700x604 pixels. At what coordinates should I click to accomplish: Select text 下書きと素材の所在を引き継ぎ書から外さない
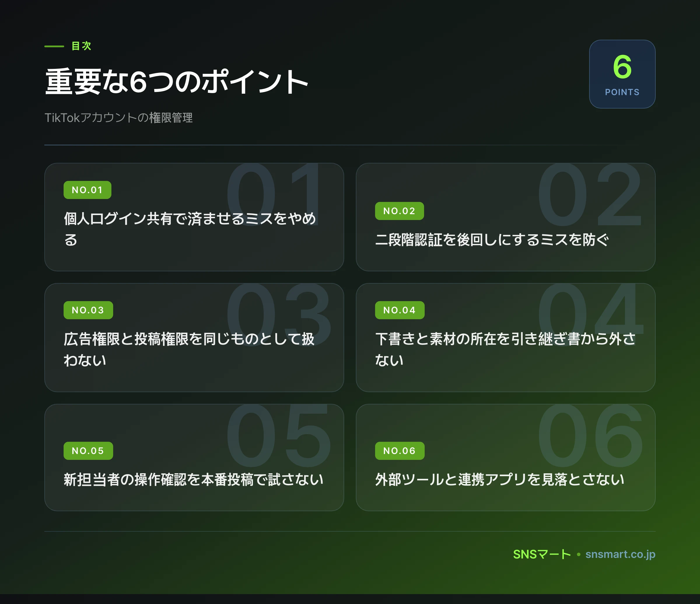pyautogui.click(x=505, y=350)
